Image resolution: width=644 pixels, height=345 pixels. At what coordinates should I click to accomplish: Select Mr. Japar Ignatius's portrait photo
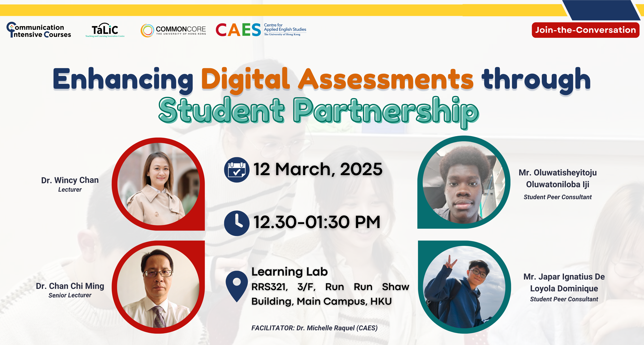(x=464, y=287)
